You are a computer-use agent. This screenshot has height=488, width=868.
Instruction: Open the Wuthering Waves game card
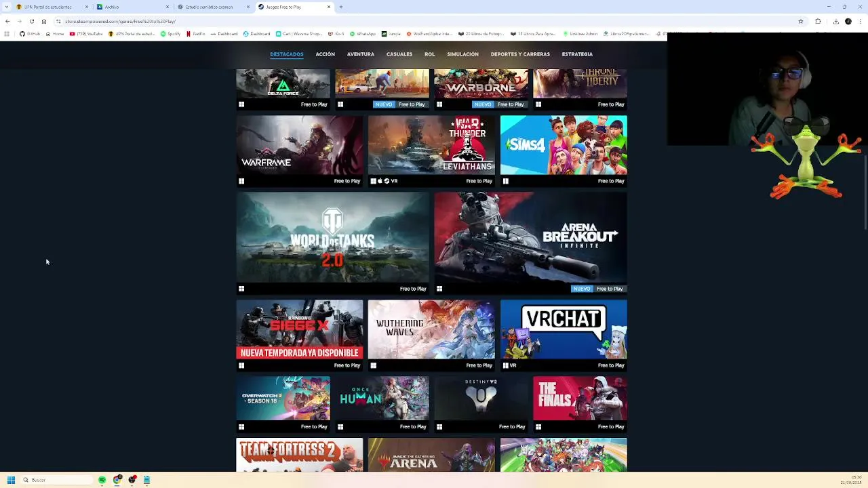tap(431, 335)
